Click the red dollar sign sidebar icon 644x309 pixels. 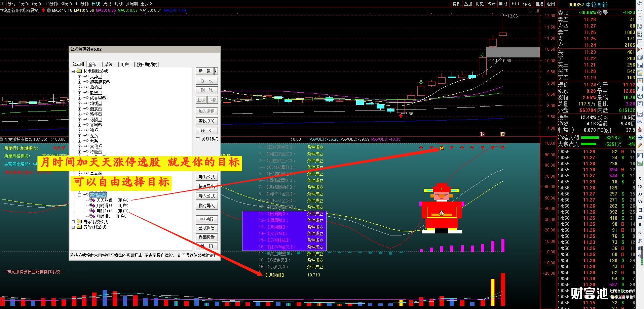pos(640,130)
